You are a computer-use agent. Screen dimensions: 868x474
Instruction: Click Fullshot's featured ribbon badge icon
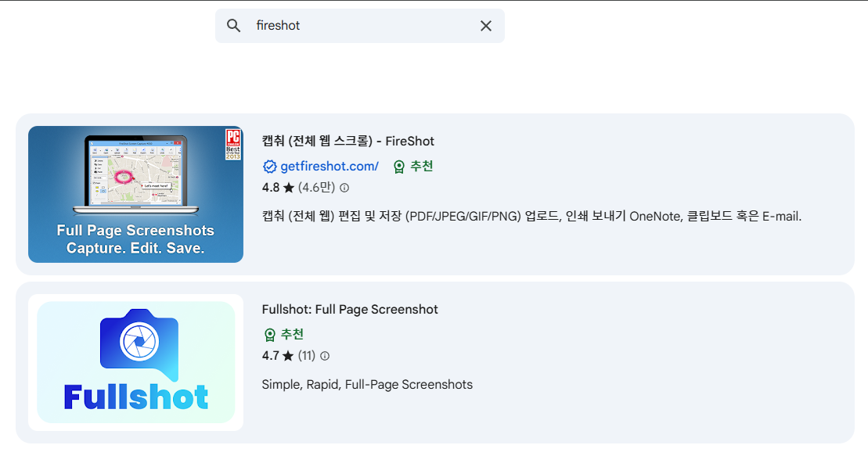[269, 335]
